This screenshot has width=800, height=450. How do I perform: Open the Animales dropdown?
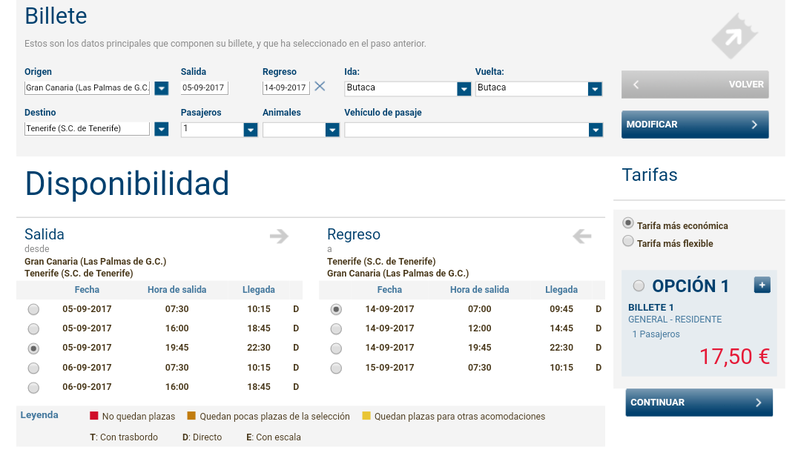click(x=332, y=129)
